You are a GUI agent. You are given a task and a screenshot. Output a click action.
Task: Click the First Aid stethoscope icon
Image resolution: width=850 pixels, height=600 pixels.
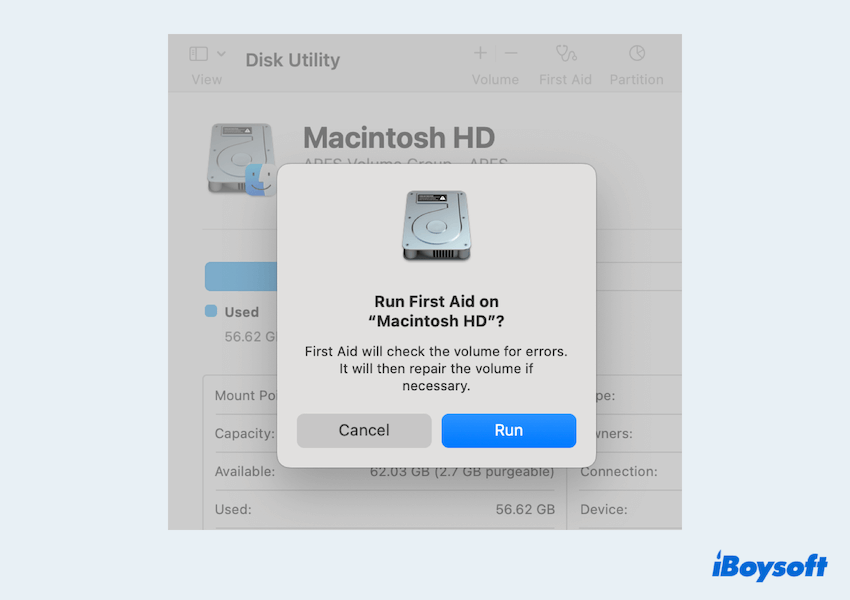coord(566,53)
